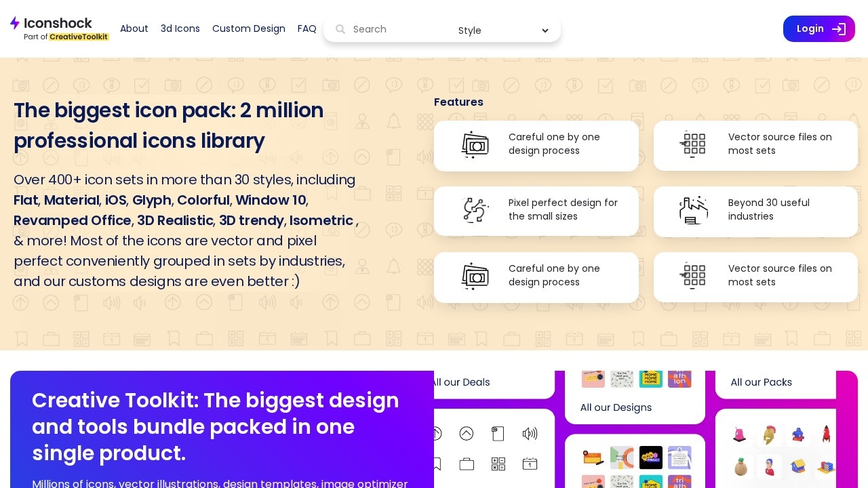The height and width of the screenshot is (488, 868).
Task: Go to the 3d Icons page
Action: point(180,28)
